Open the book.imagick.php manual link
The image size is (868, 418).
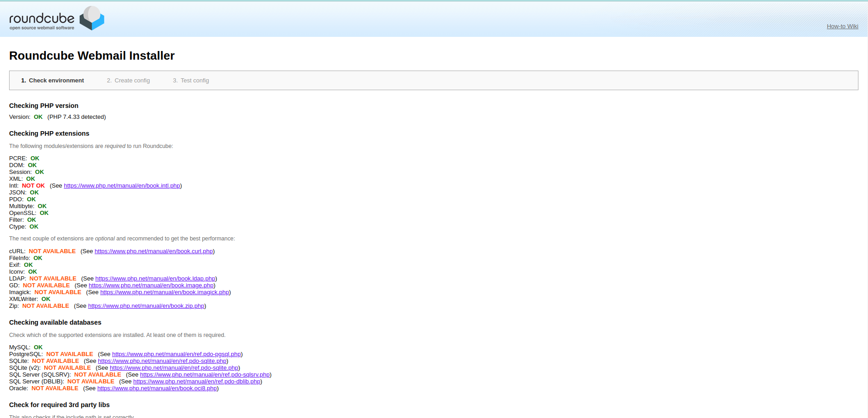coord(165,292)
